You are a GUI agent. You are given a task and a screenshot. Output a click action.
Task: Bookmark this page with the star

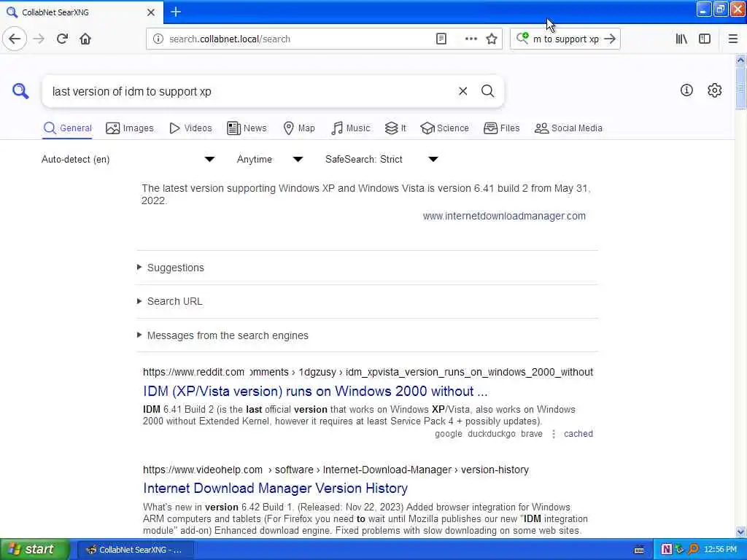(492, 39)
